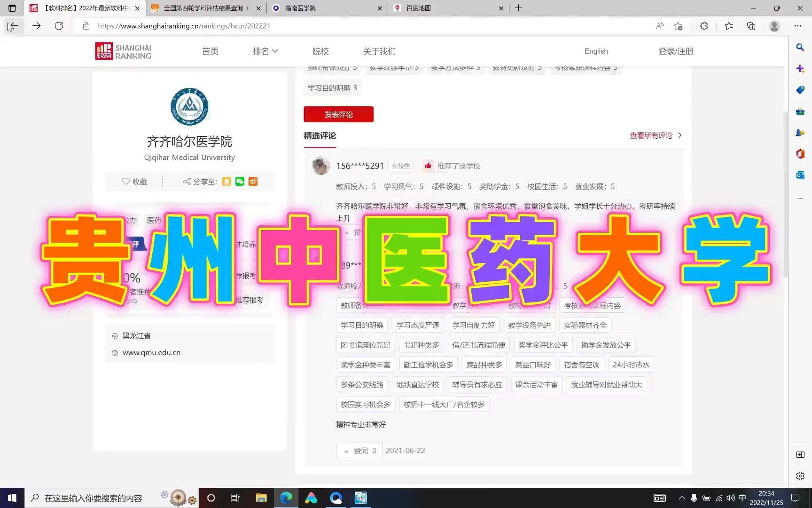Click 登录/注册 link
Viewport: 812px width, 508px height.
pyautogui.click(x=676, y=51)
